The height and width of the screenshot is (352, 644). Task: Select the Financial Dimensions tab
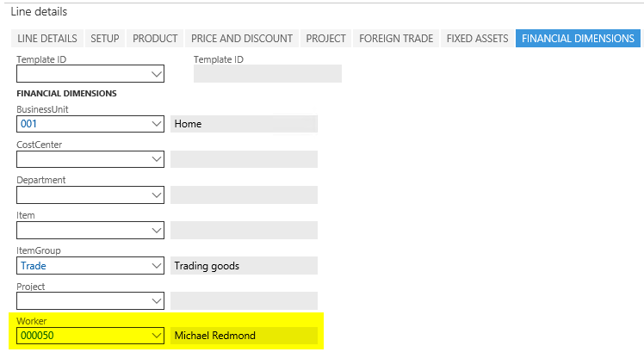(578, 38)
